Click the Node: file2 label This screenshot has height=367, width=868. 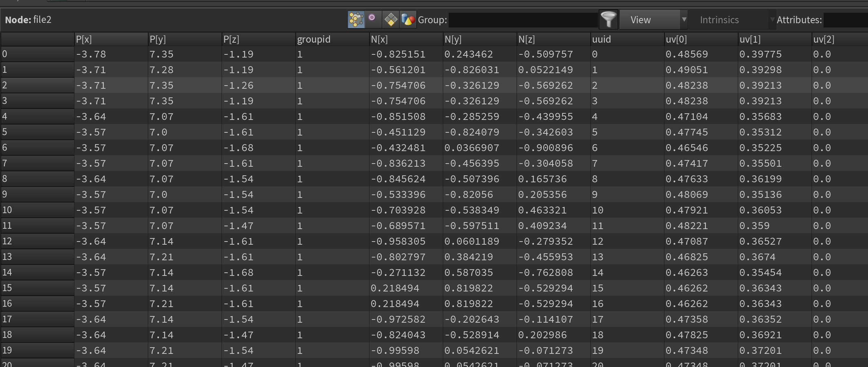[28, 20]
